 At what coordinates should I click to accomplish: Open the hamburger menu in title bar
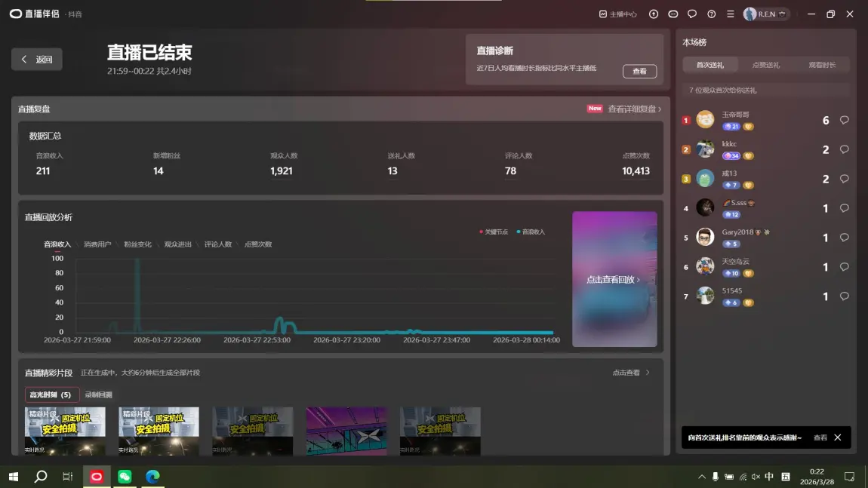click(730, 14)
